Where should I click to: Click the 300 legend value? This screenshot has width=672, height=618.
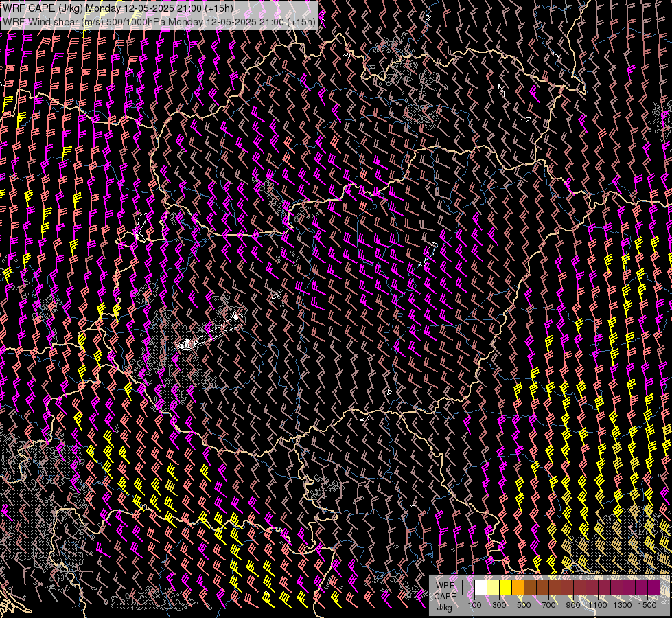[499, 605]
